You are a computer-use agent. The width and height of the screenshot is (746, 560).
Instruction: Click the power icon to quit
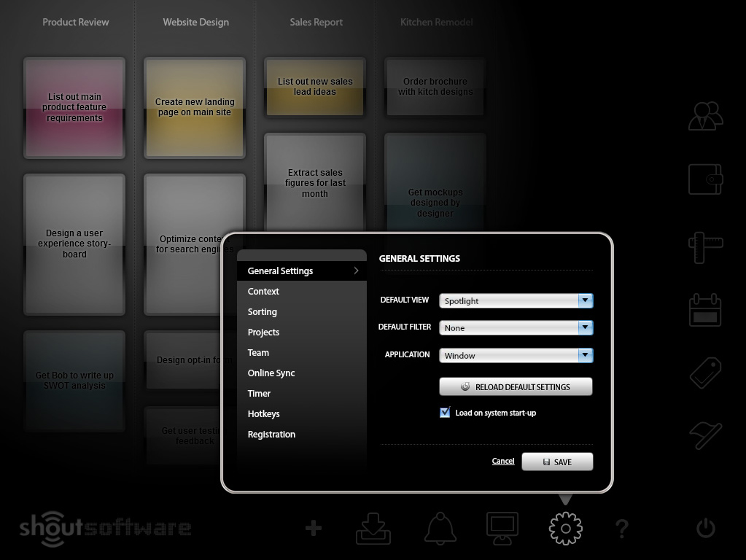pos(705,528)
